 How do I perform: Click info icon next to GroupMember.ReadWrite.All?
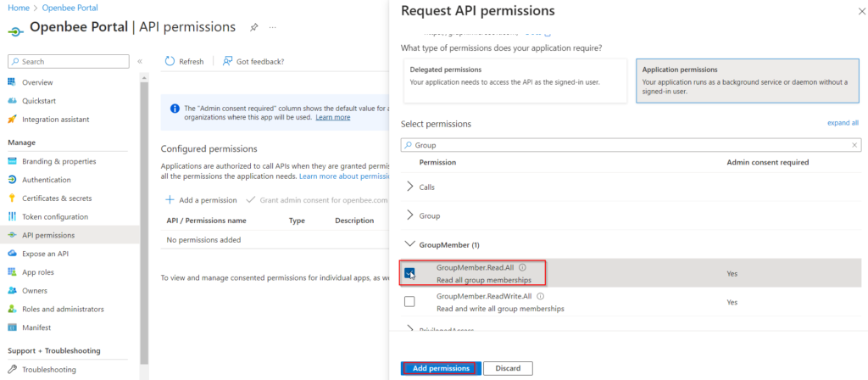coord(540,296)
